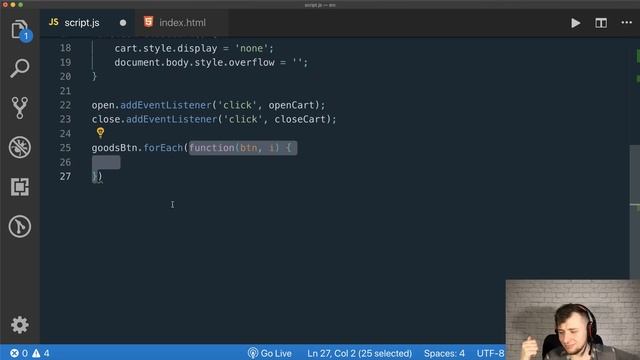Open the Extensions view
This screenshot has width=640, height=360.
(20, 187)
